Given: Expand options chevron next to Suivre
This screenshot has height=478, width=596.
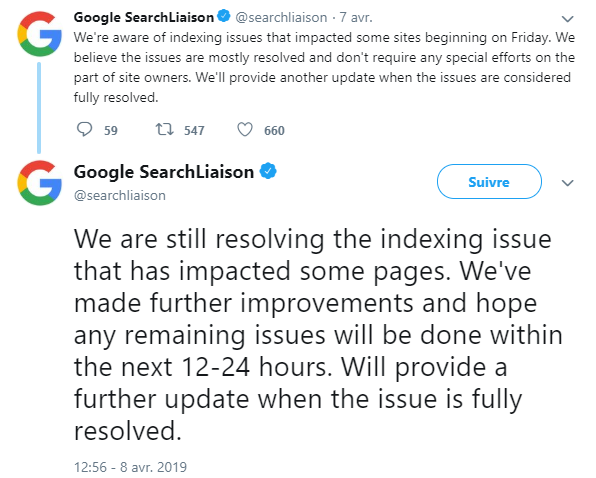Looking at the screenshot, I should click(567, 183).
